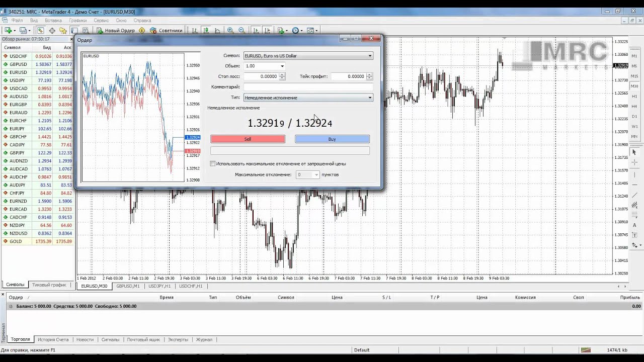Open the Почтовый ящик terminal tab

(x=143, y=340)
